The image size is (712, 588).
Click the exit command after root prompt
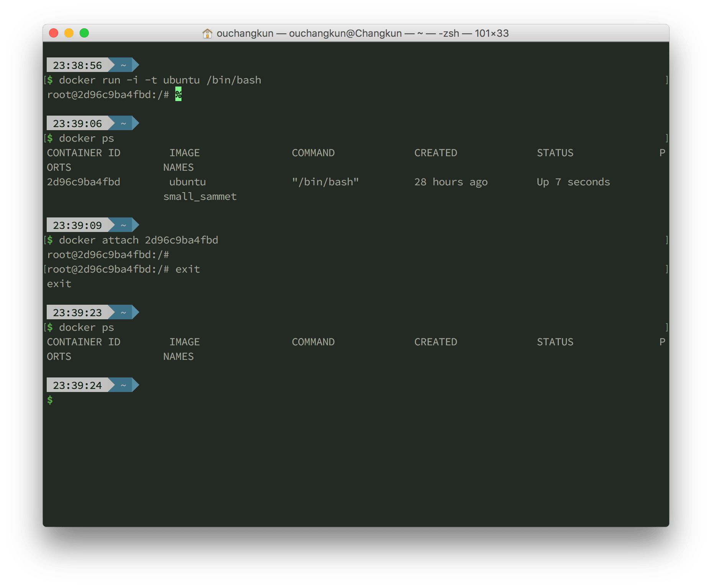pyautogui.click(x=188, y=269)
